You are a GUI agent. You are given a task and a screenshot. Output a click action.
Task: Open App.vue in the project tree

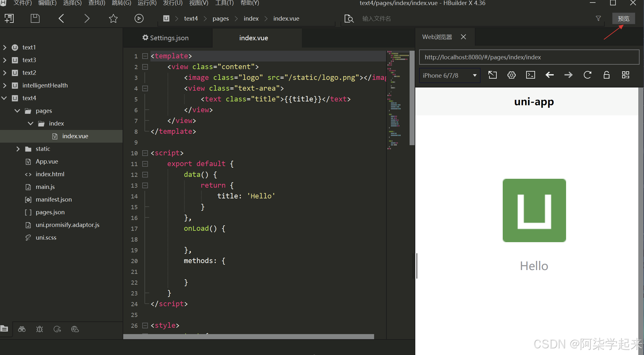pyautogui.click(x=47, y=161)
